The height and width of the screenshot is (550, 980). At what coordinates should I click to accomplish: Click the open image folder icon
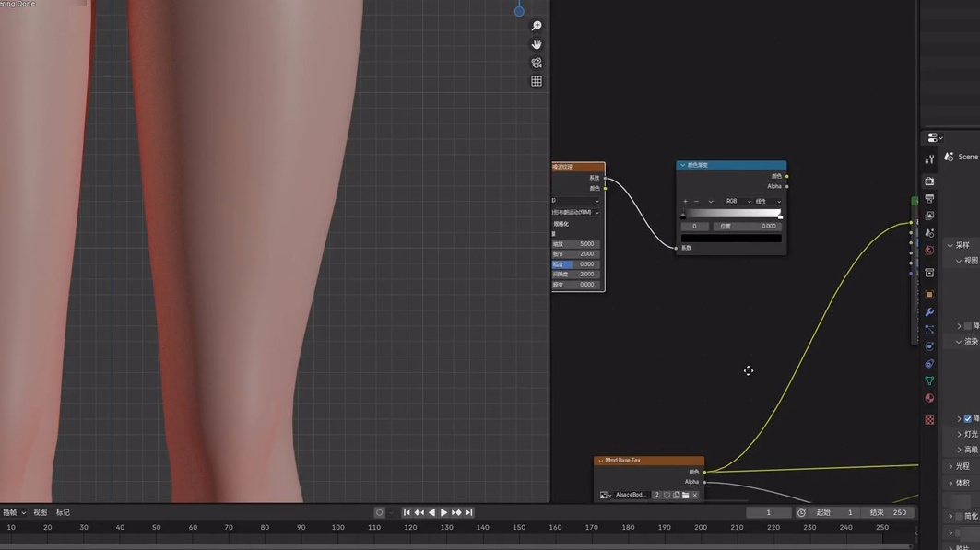click(686, 495)
